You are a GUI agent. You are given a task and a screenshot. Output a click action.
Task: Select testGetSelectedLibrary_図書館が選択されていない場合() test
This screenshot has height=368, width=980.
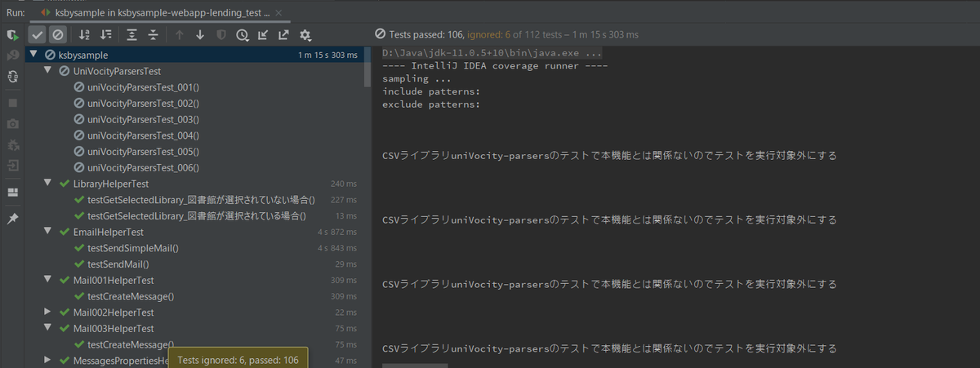click(201, 200)
